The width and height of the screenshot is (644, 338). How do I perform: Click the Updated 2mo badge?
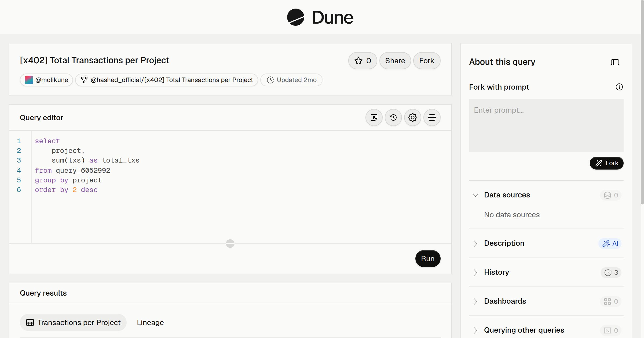coord(291,80)
